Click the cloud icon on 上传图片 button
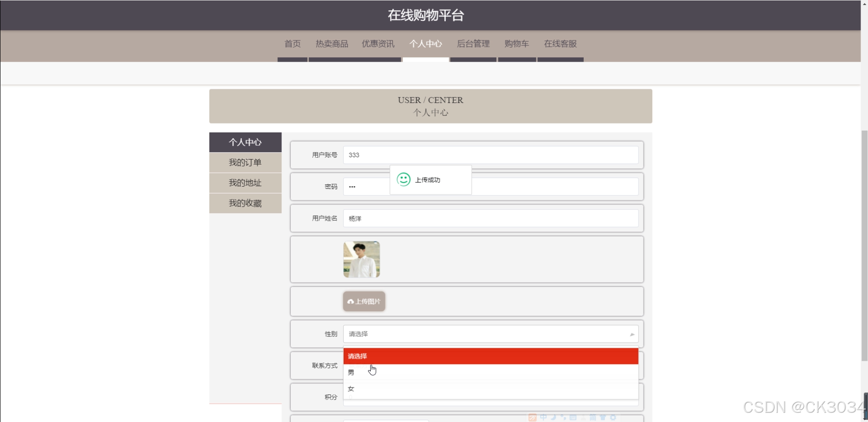This screenshot has width=868, height=422. pos(351,302)
